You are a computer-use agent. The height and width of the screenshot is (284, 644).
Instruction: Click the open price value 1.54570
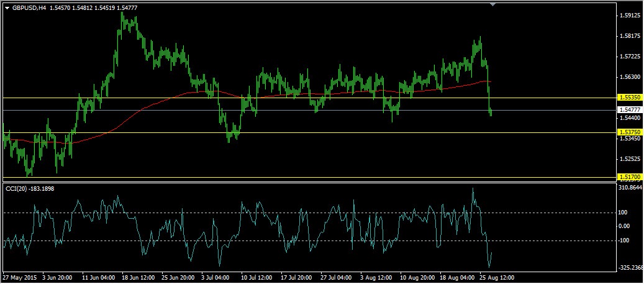pyautogui.click(x=60, y=7)
